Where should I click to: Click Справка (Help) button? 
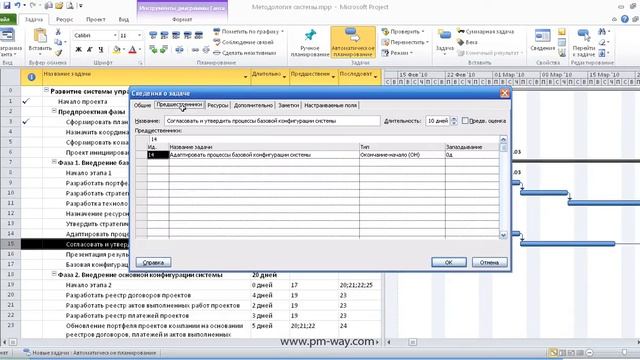pyautogui.click(x=153, y=262)
